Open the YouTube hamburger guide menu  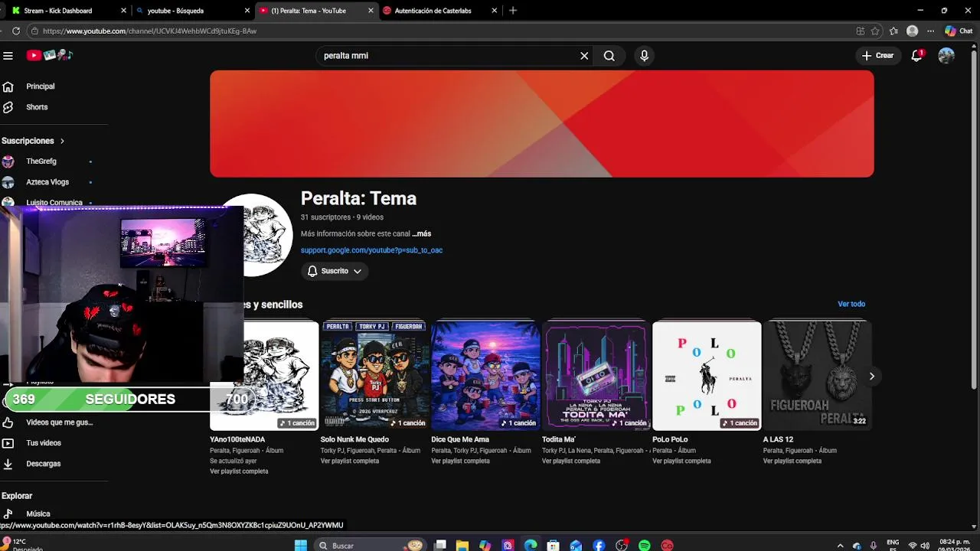[8, 55]
